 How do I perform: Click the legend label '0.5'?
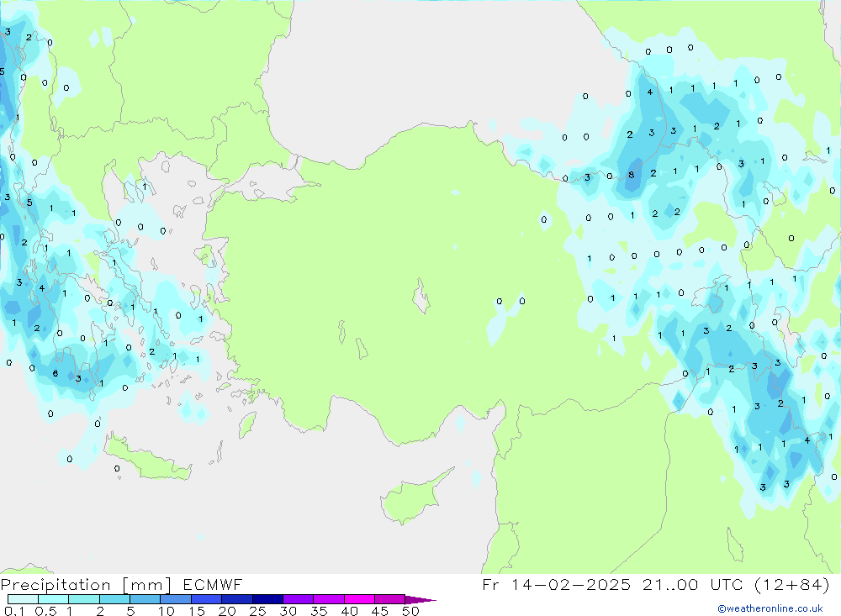click(x=45, y=611)
